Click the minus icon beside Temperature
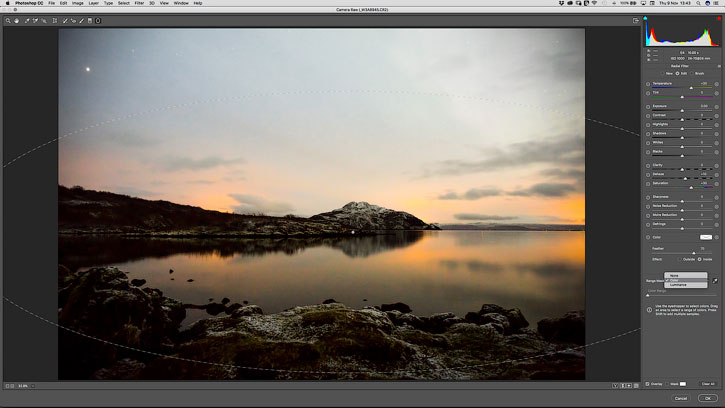The width and height of the screenshot is (725, 408). tap(648, 84)
